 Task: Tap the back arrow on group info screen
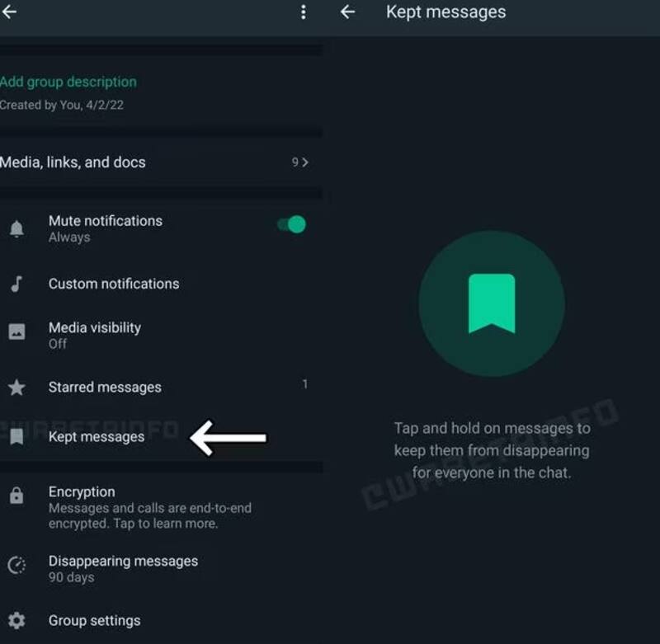(10, 12)
